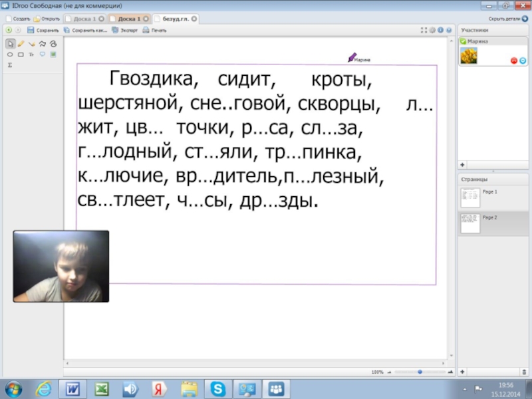
Task: Adjust the zoom slider handle
Action: pos(420,372)
